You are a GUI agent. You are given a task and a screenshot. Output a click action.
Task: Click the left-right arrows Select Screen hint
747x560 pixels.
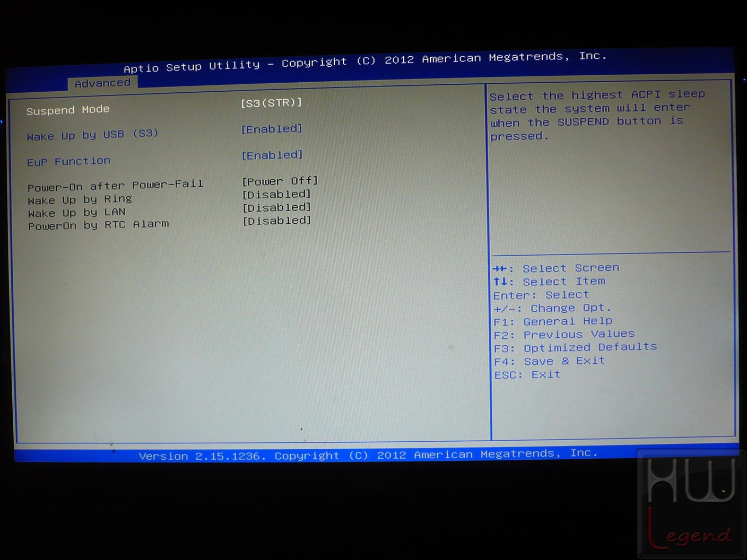tap(555, 268)
